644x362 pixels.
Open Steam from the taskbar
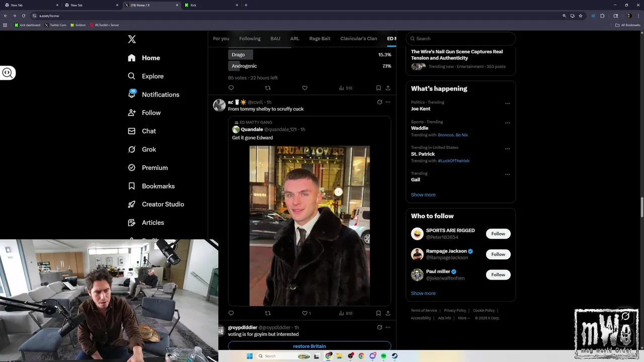(394, 356)
